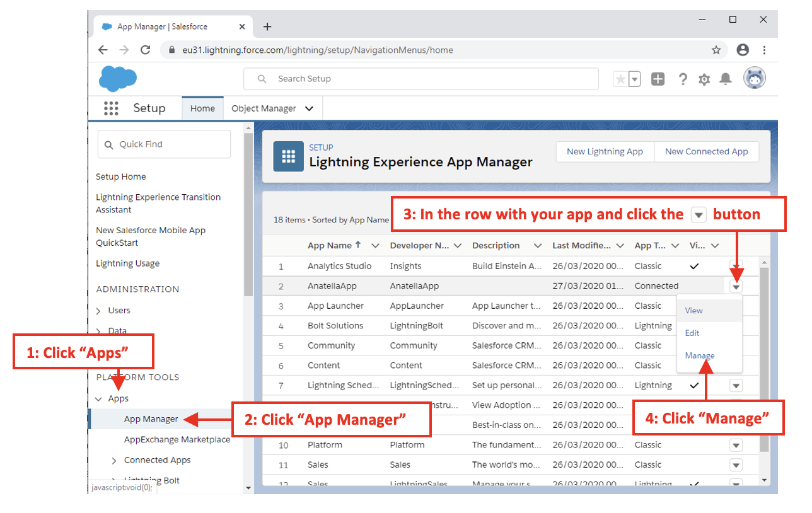Click the Help question mark icon
The width and height of the screenshot is (812, 513).
click(x=683, y=79)
